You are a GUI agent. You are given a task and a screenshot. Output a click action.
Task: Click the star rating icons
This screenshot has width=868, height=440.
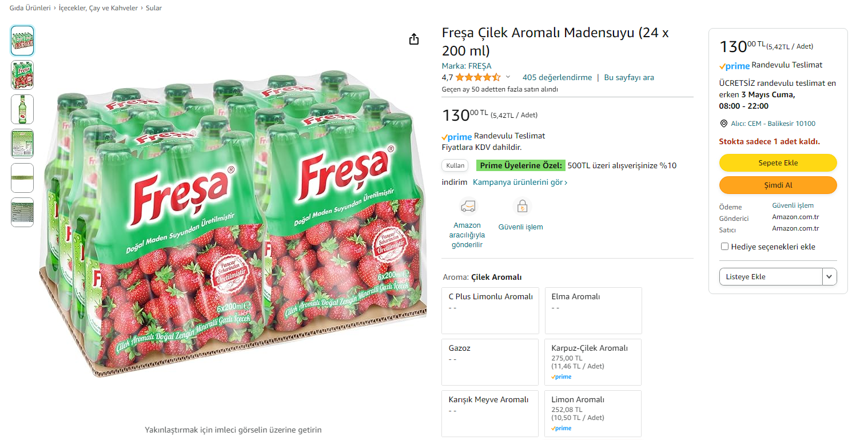[x=477, y=77]
